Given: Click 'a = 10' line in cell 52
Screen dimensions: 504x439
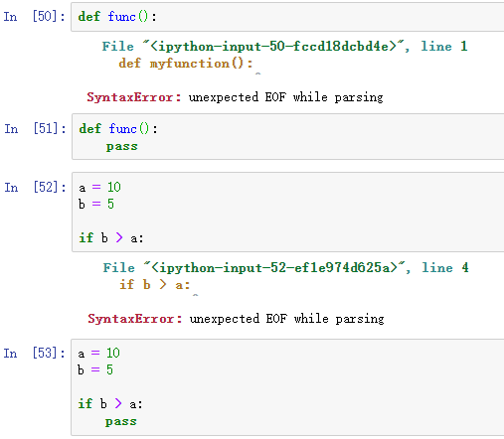Looking at the screenshot, I should [x=99, y=188].
